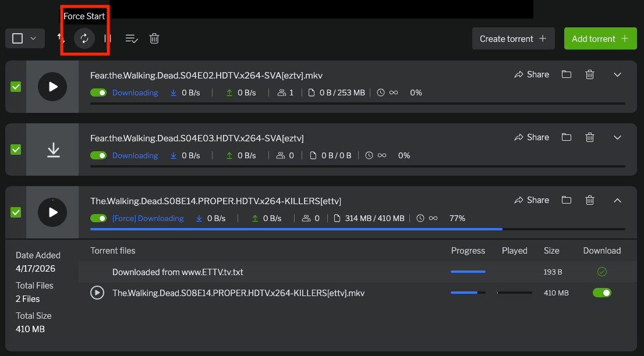Toggle the on/off switch for S04E03 torrent
The image size is (644, 356).
pos(98,155)
